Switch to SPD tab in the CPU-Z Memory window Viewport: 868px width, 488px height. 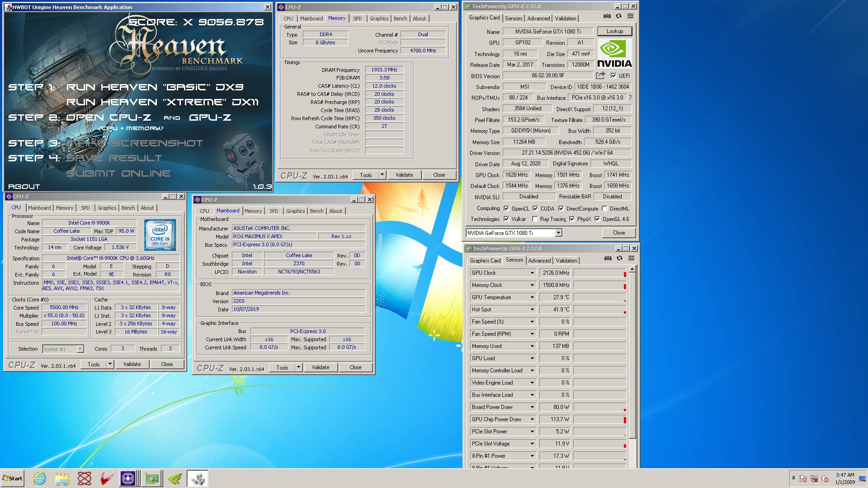pyautogui.click(x=357, y=19)
